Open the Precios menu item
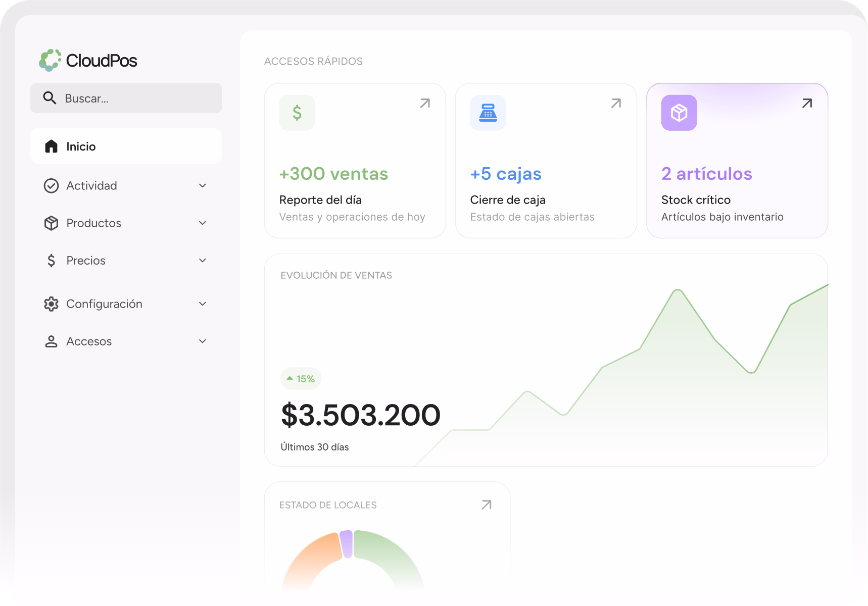The width and height of the screenshot is (868, 606). (126, 261)
